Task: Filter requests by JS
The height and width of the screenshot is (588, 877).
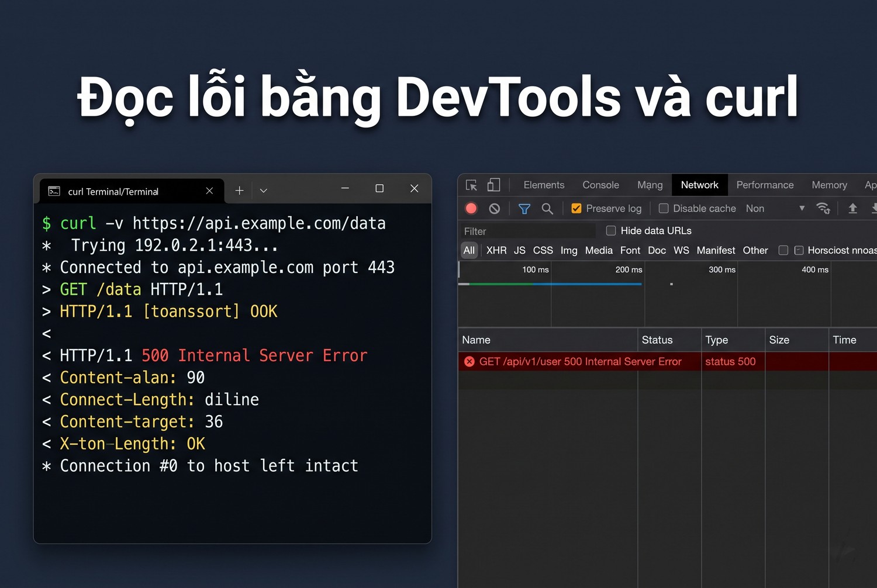Action: pyautogui.click(x=520, y=250)
